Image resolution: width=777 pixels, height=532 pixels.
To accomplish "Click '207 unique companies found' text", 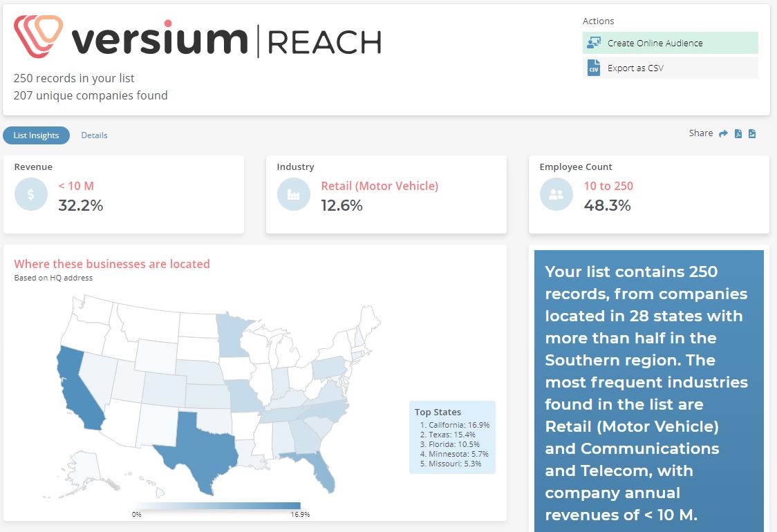I will click(91, 95).
